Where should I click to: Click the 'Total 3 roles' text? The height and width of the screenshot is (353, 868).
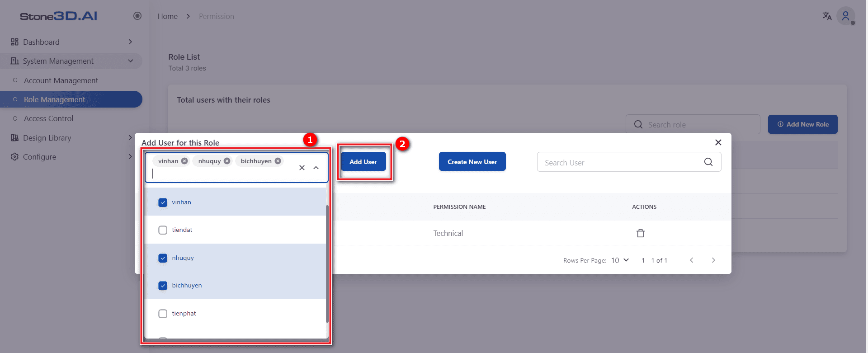click(187, 68)
